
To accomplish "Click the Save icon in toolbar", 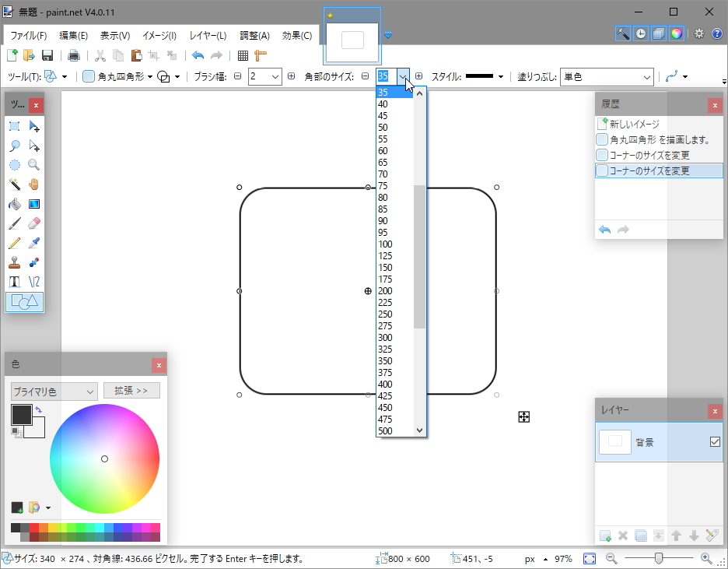I will tap(47, 55).
